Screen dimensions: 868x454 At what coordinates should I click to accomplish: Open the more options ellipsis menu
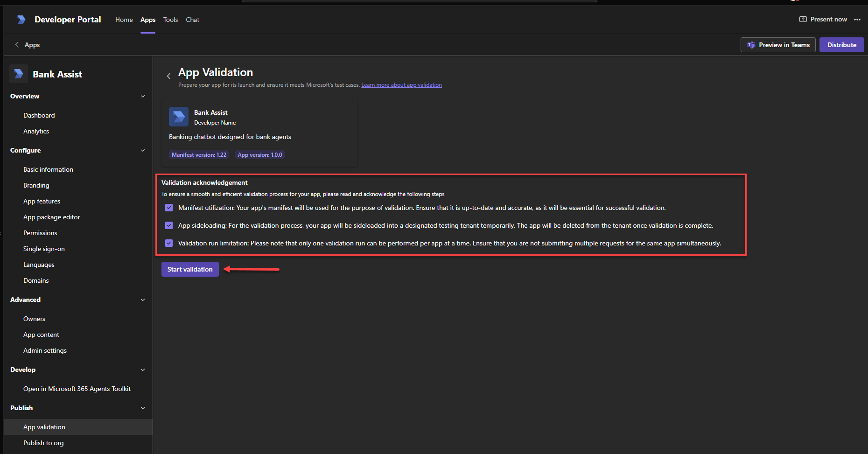(857, 20)
